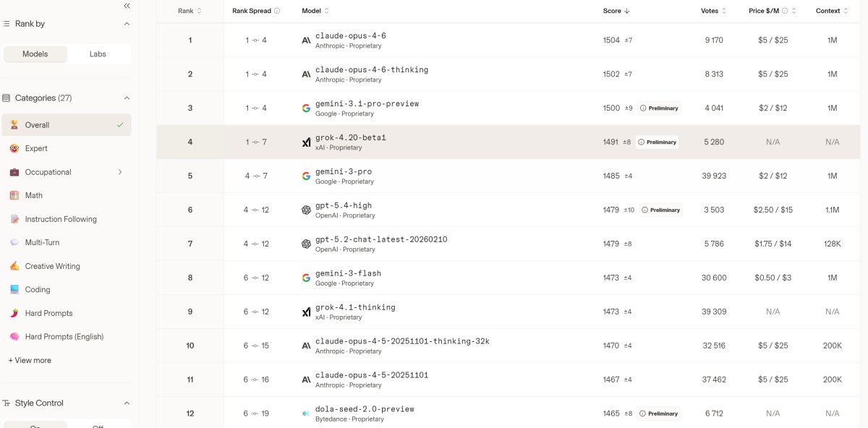This screenshot has width=868, height=428.
Task: Open the Coding category
Action: (38, 290)
